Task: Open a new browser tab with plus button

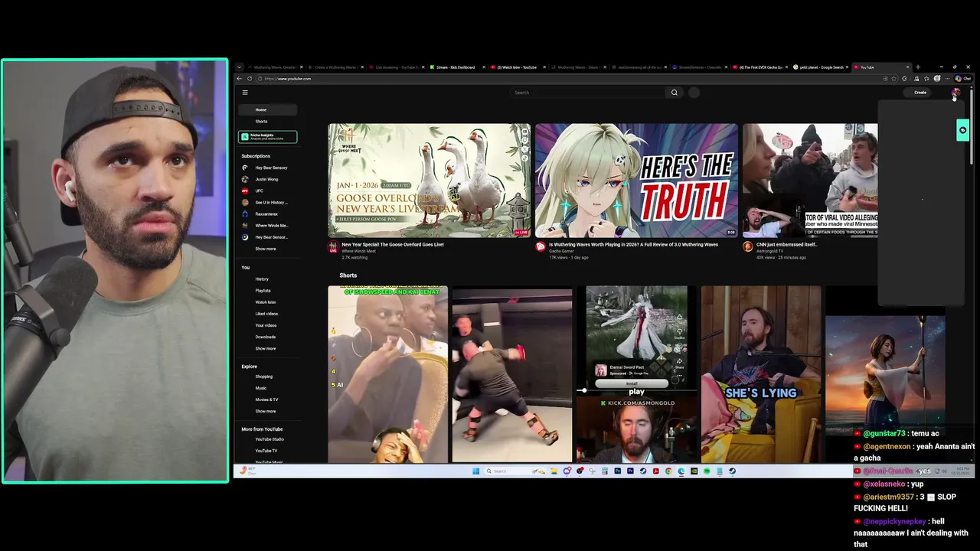Action: (x=918, y=67)
